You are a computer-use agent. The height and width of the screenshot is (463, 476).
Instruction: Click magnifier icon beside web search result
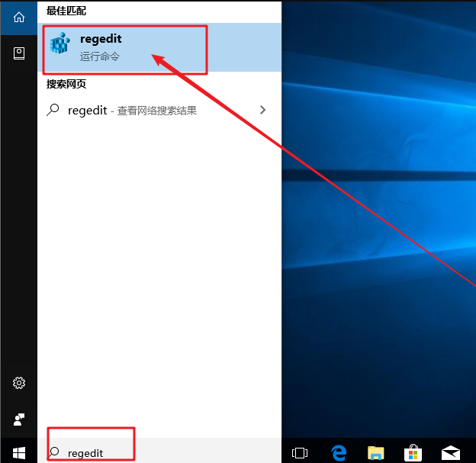pos(53,110)
